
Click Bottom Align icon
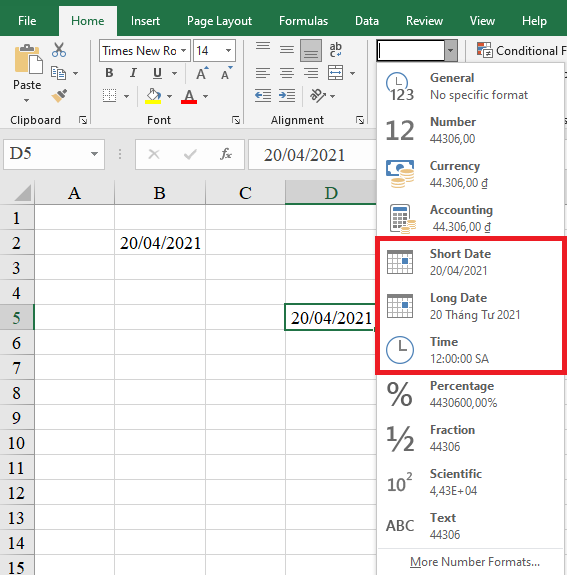311,51
